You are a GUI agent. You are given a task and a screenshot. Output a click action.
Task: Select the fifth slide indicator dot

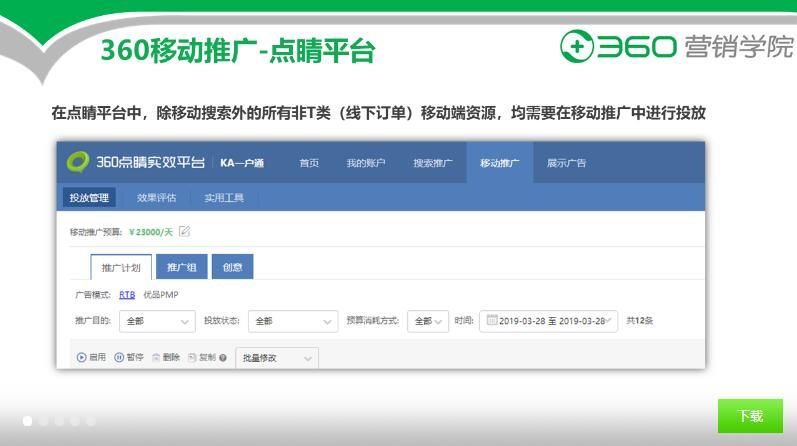pos(91,421)
